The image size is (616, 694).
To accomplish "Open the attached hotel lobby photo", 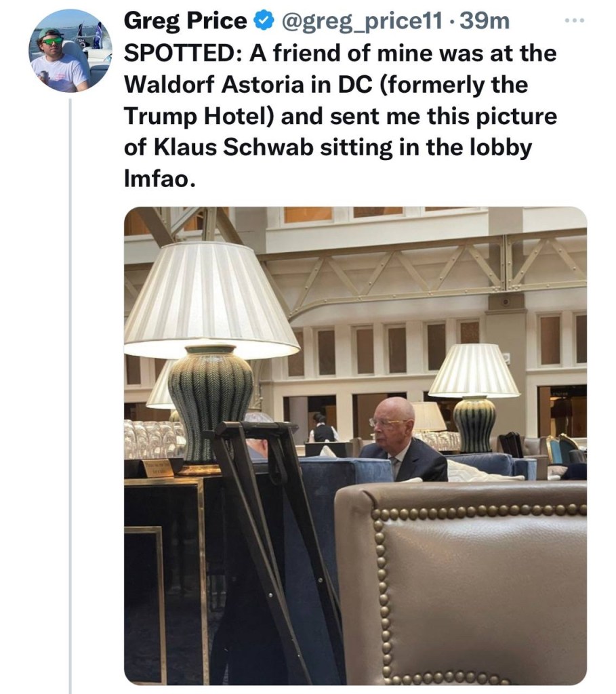I will point(355,446).
